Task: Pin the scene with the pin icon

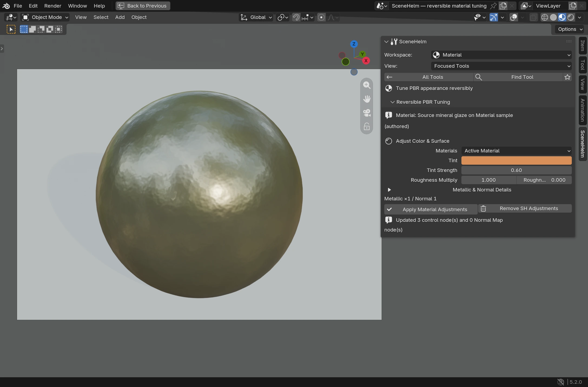Action: pos(493,6)
